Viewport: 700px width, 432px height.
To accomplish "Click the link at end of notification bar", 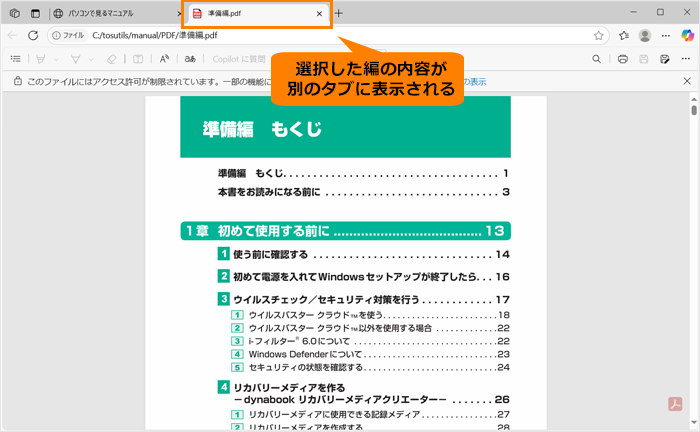I will 475,82.
